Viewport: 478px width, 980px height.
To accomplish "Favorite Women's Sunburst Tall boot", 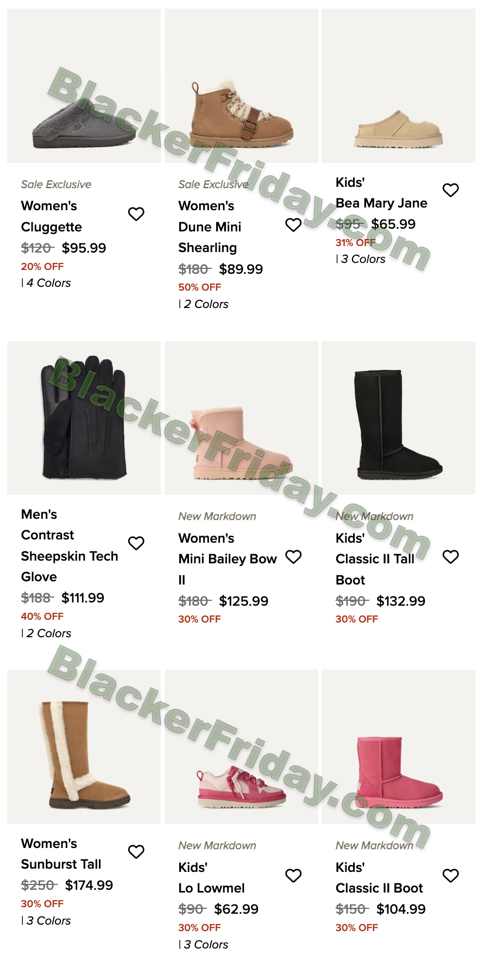I will (x=136, y=852).
